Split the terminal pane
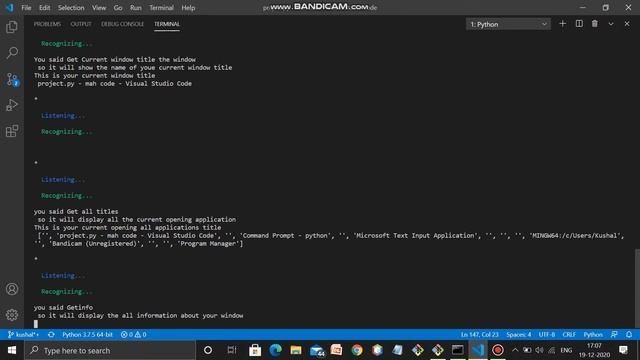Image resolution: width=640 pixels, height=360 pixels. pos(579,24)
